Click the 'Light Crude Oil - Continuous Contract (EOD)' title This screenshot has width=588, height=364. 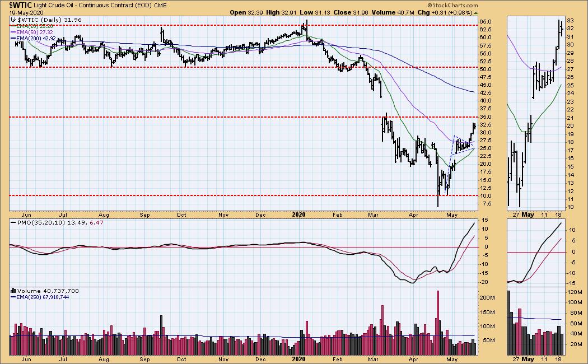[x=92, y=5]
